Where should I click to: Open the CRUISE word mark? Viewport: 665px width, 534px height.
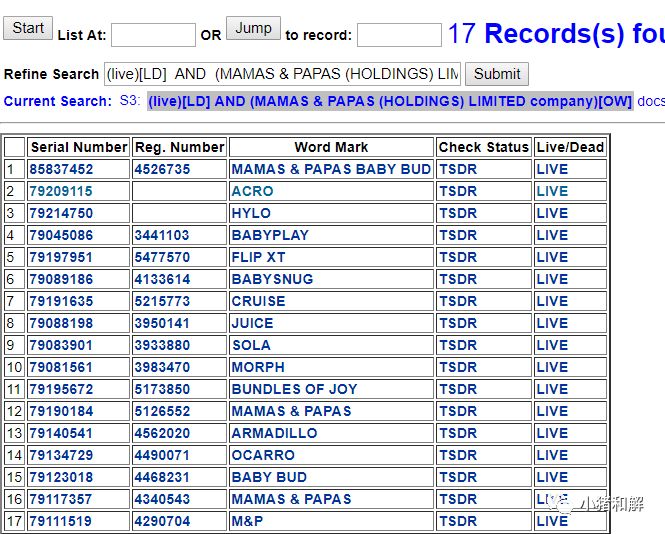tap(258, 302)
